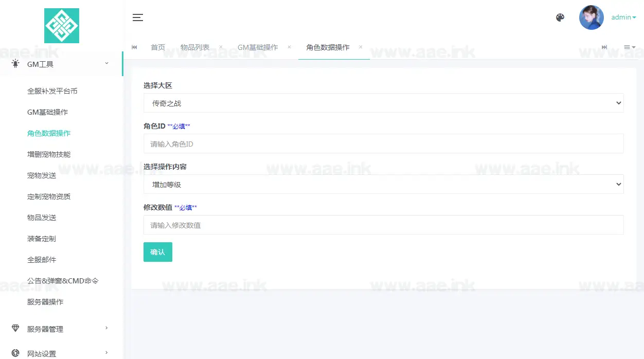Click the 服务器管理 diamond icon
Screen dimensions: 644x359
15,329
